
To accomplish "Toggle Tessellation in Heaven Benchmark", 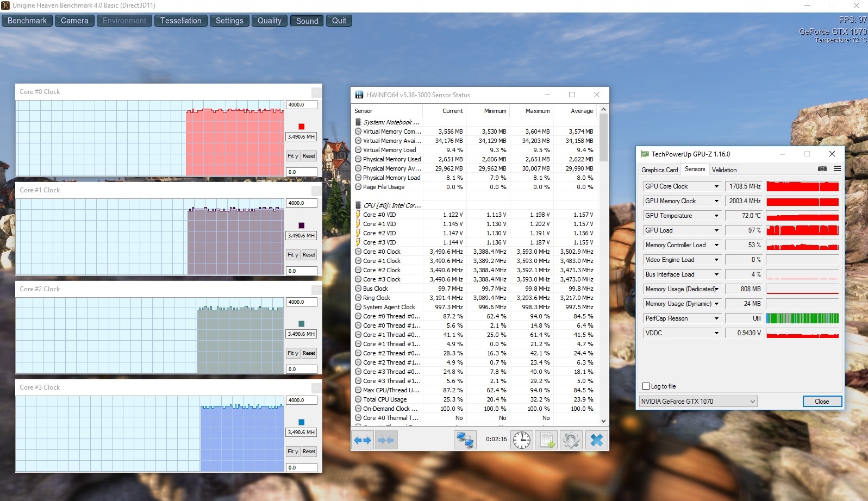I will tap(180, 21).
